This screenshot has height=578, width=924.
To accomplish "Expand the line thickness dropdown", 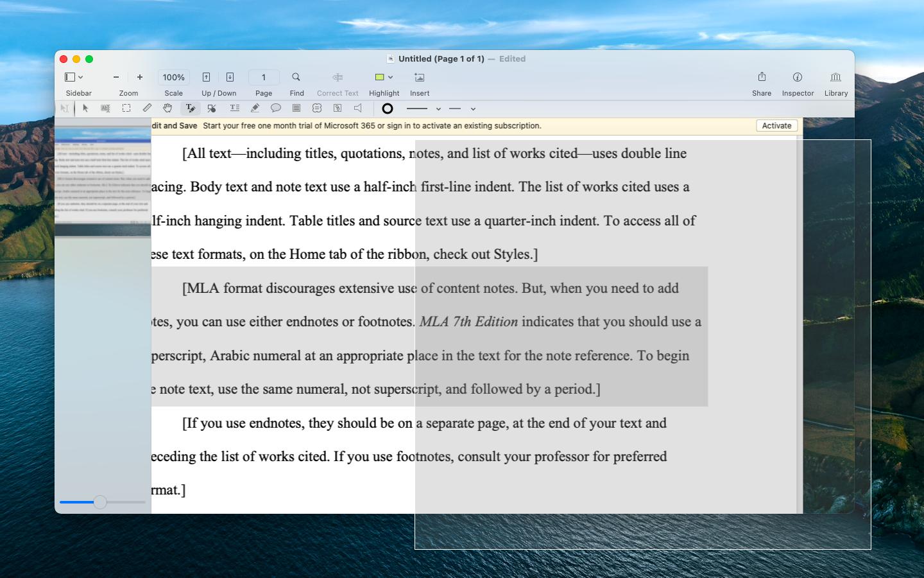I will pyautogui.click(x=438, y=109).
